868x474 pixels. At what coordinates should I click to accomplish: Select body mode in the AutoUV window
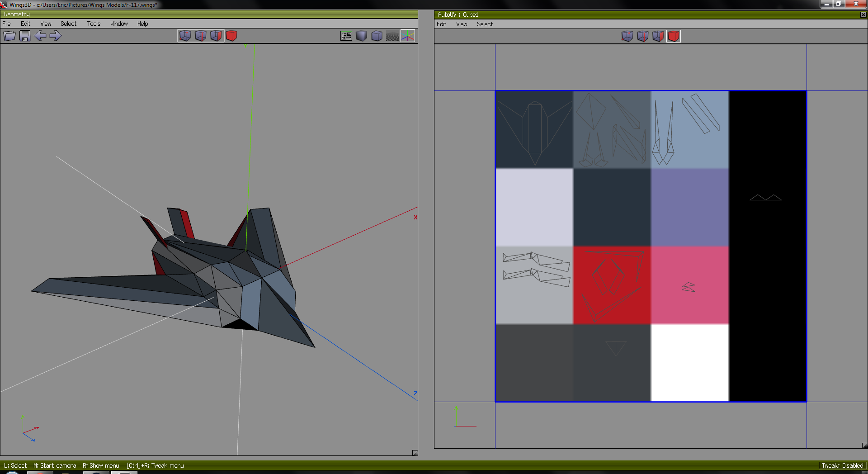[x=674, y=36]
